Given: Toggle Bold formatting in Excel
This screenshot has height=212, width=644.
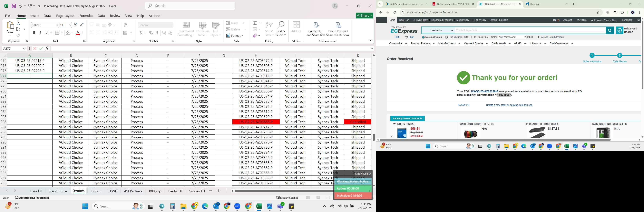Looking at the screenshot, I should [x=34, y=33].
